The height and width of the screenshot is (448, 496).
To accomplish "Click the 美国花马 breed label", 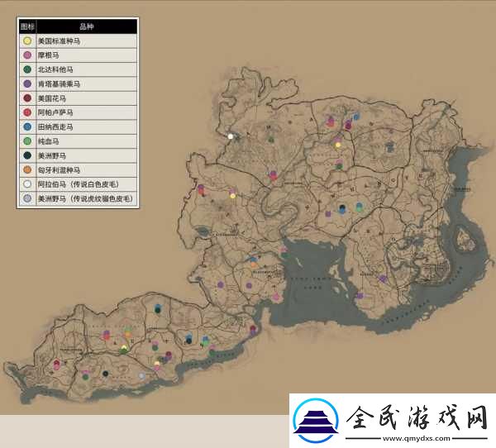I will (x=52, y=98).
